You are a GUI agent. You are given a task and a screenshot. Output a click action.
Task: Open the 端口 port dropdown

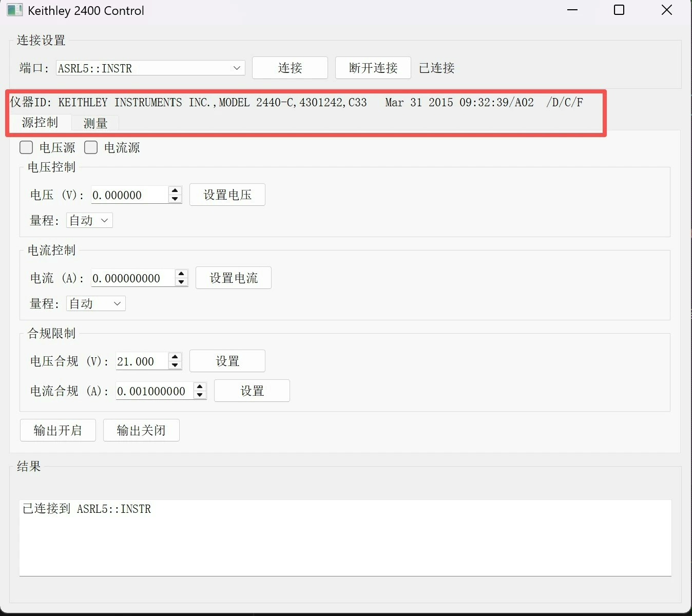click(150, 68)
